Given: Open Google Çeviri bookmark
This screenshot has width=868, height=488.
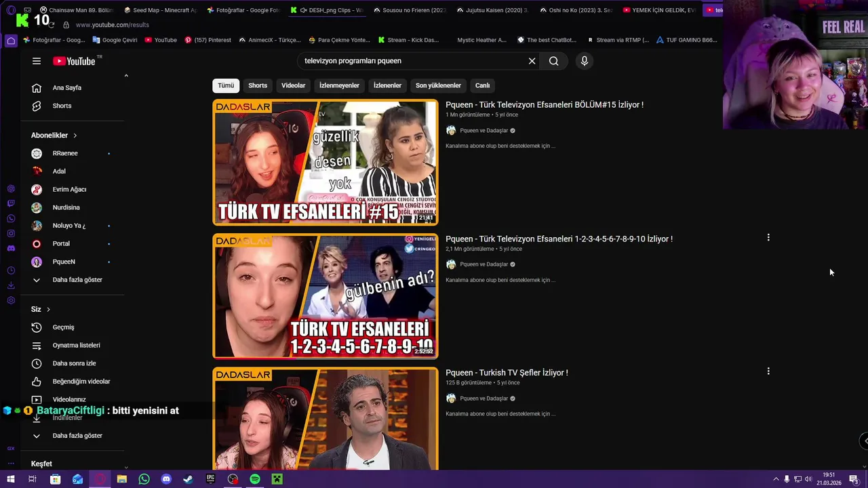Looking at the screenshot, I should [x=115, y=40].
